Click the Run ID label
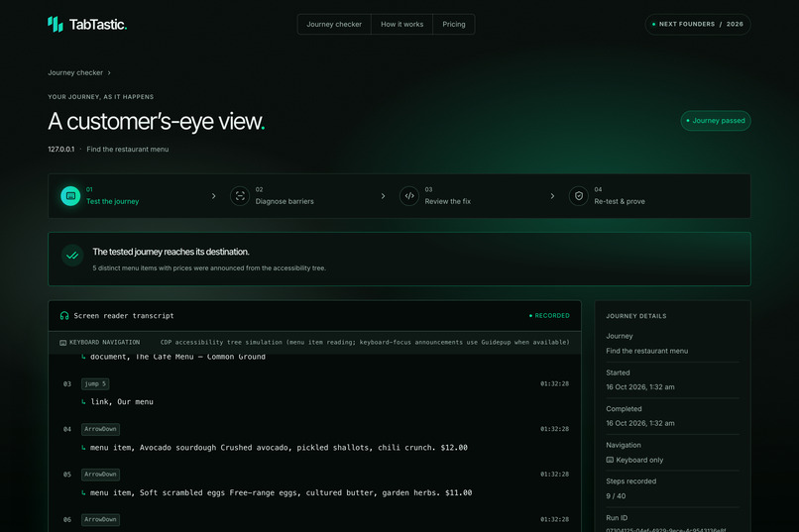The height and width of the screenshot is (532, 799). click(617, 518)
